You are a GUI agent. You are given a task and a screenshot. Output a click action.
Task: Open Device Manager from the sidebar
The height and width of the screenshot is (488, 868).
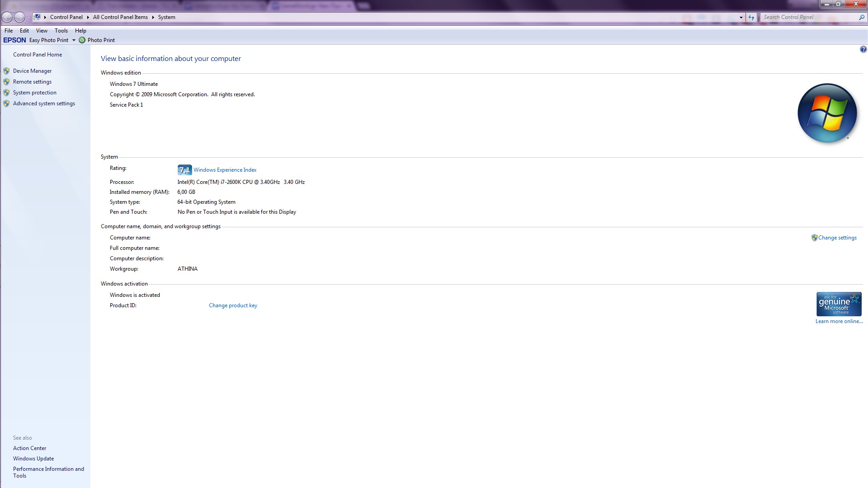click(x=32, y=71)
